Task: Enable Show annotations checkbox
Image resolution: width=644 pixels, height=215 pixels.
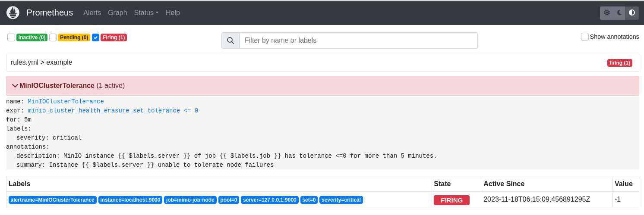Action: click(x=585, y=37)
